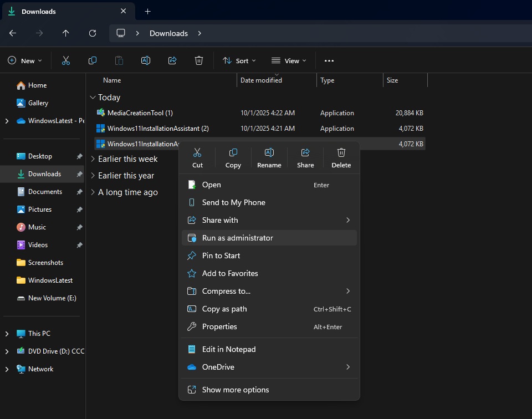Cut the selected file using context menu icon

point(197,157)
